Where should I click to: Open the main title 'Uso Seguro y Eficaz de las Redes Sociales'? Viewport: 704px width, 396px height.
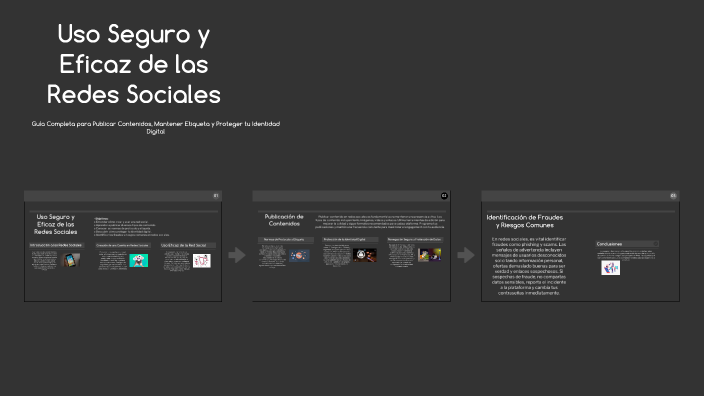(x=134, y=64)
